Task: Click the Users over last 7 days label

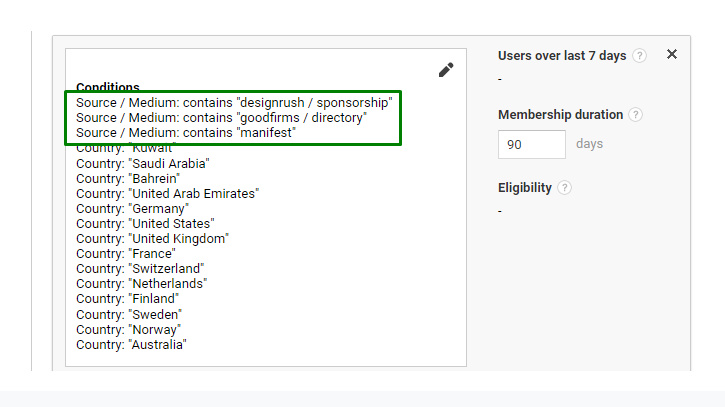Action: (x=562, y=56)
